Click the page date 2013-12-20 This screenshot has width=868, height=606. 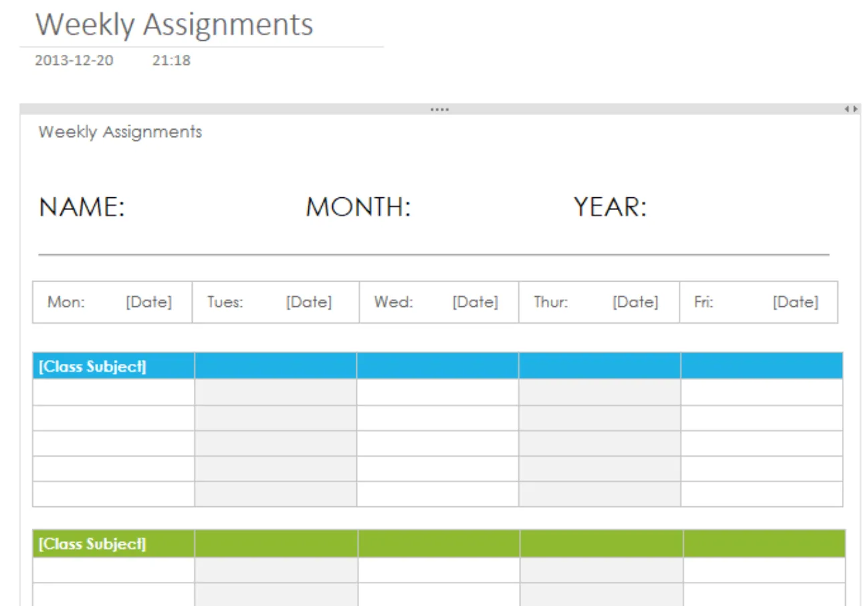[74, 60]
